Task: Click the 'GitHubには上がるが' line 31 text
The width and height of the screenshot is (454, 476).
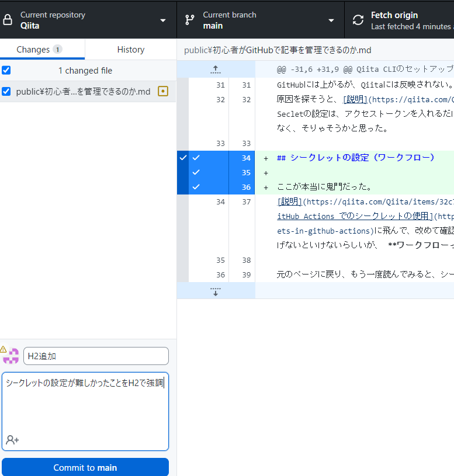Action: coord(365,85)
